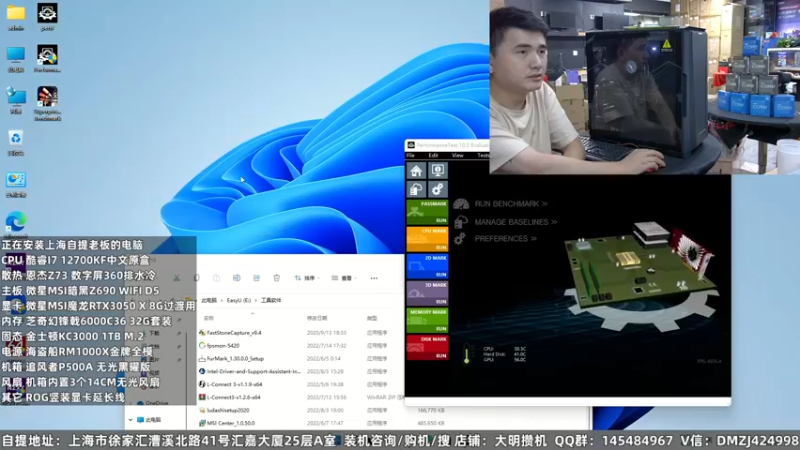Open the view dropdown in Explorer toolbar
800x450 pixels.
click(344, 278)
